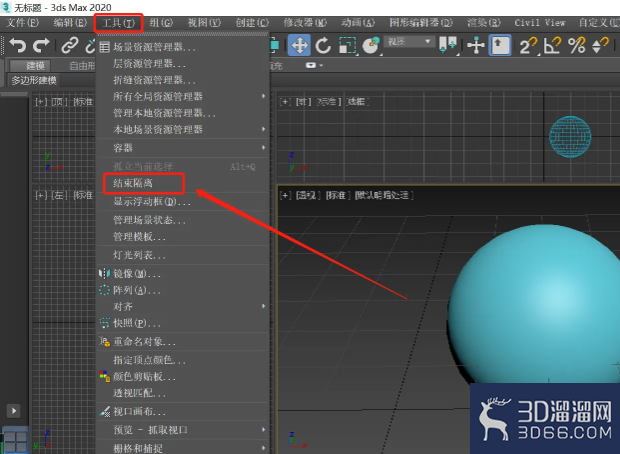
Task: Click the color clipboard icon beside 颜色剪贴板
Action: click(104, 376)
